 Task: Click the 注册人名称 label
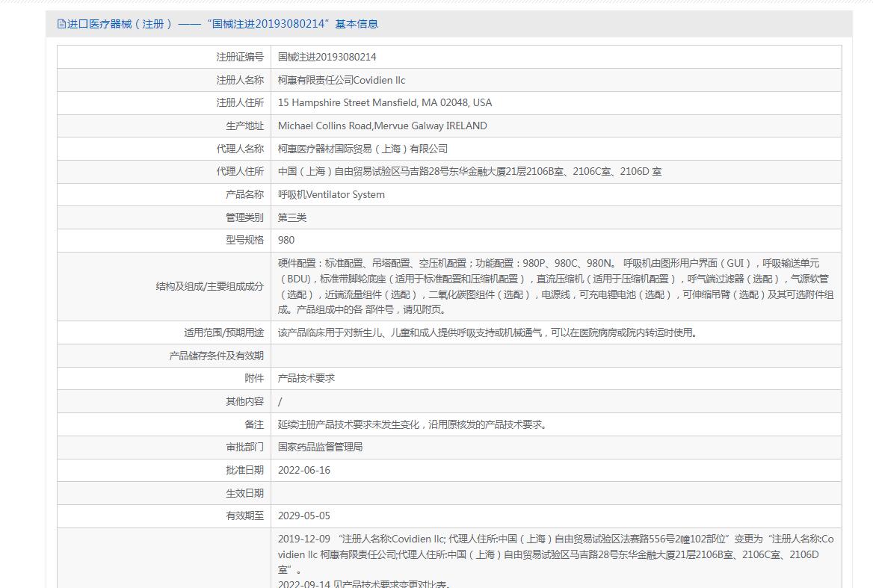(x=240, y=80)
